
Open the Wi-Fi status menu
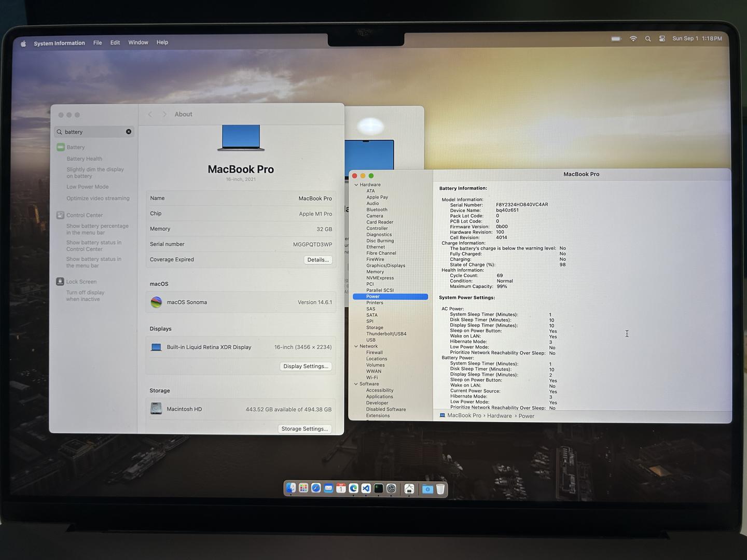633,39
